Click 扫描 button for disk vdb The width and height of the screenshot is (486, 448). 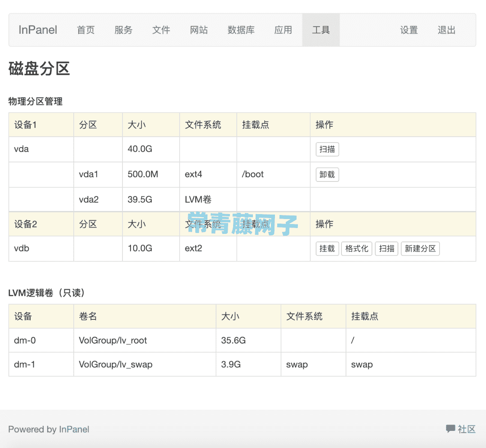pyautogui.click(x=387, y=248)
